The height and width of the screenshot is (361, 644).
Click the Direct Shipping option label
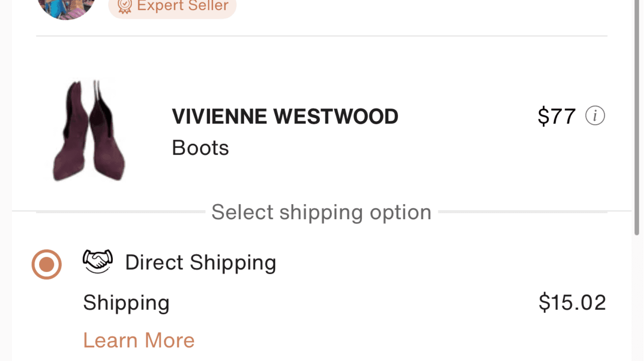click(x=200, y=263)
